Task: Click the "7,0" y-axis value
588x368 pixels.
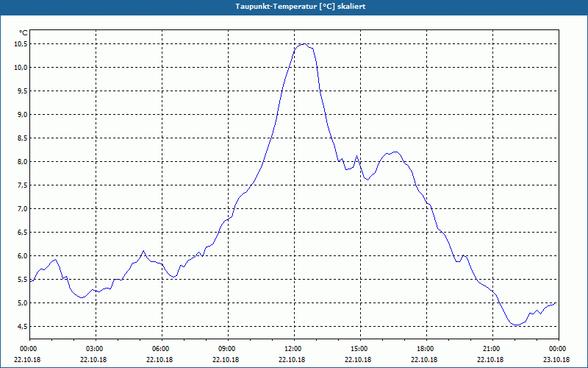Action: 22,209
